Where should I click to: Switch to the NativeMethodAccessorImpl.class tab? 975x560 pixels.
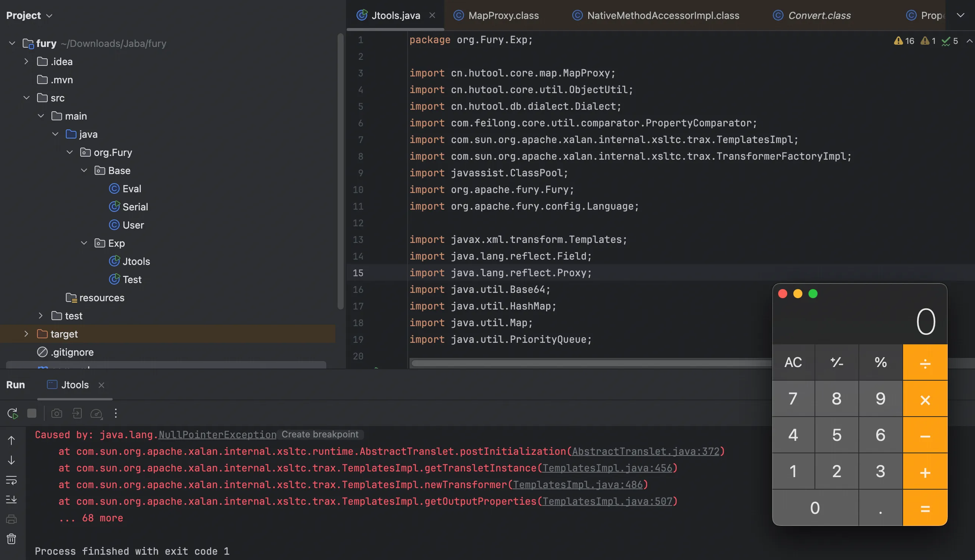click(x=663, y=16)
